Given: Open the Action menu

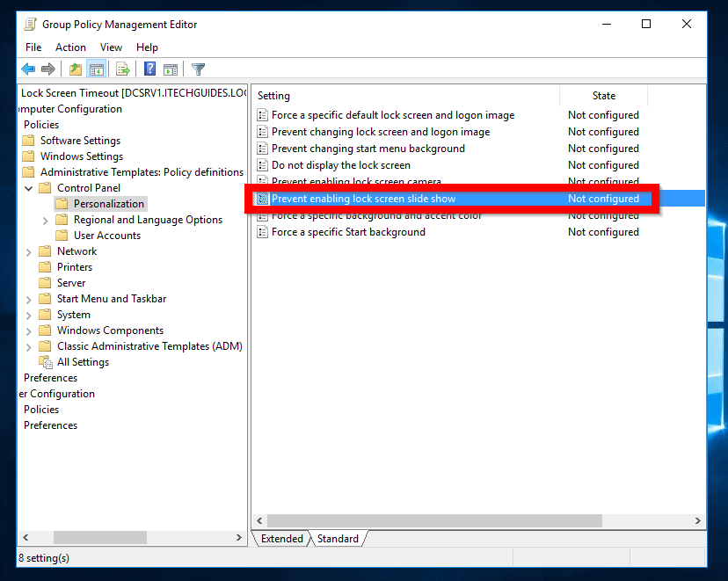Looking at the screenshot, I should (x=70, y=47).
